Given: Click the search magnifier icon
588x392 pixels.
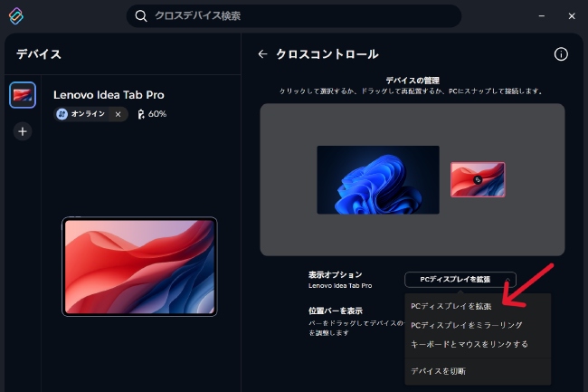Looking at the screenshot, I should click(141, 15).
